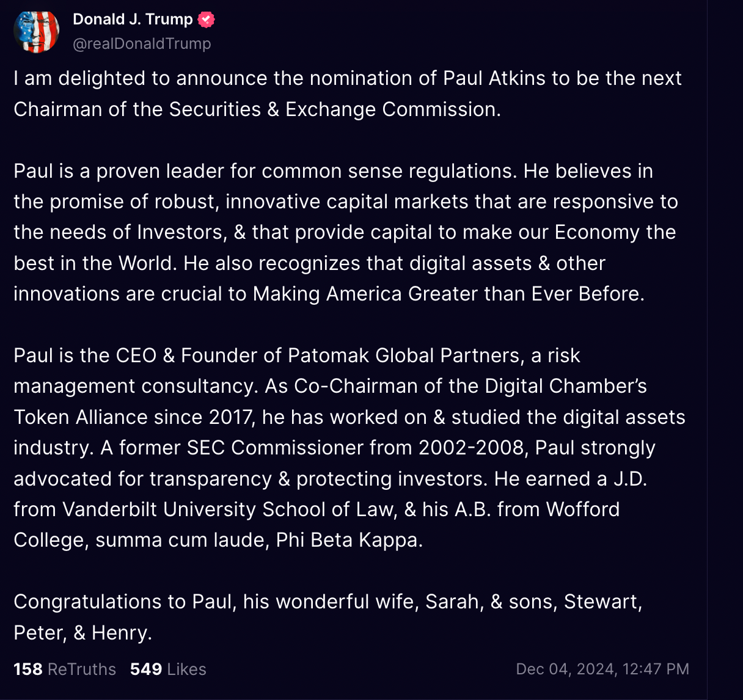Open the 158 ReTruths list

pos(81,669)
